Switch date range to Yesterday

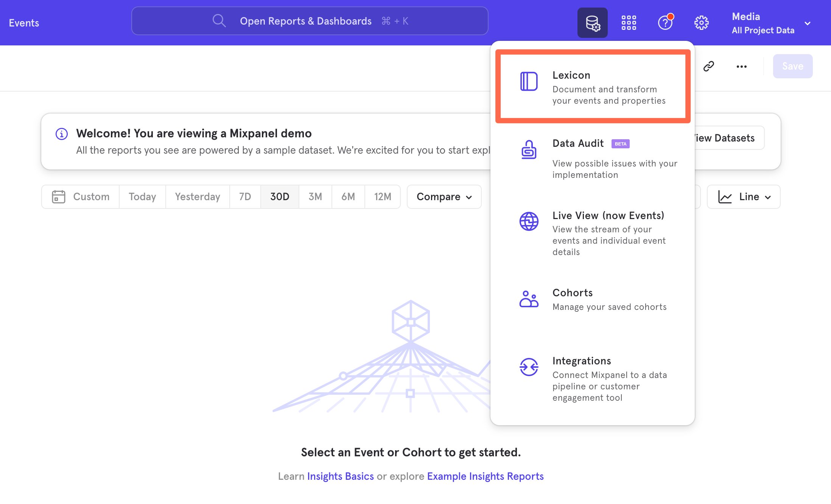tap(198, 197)
